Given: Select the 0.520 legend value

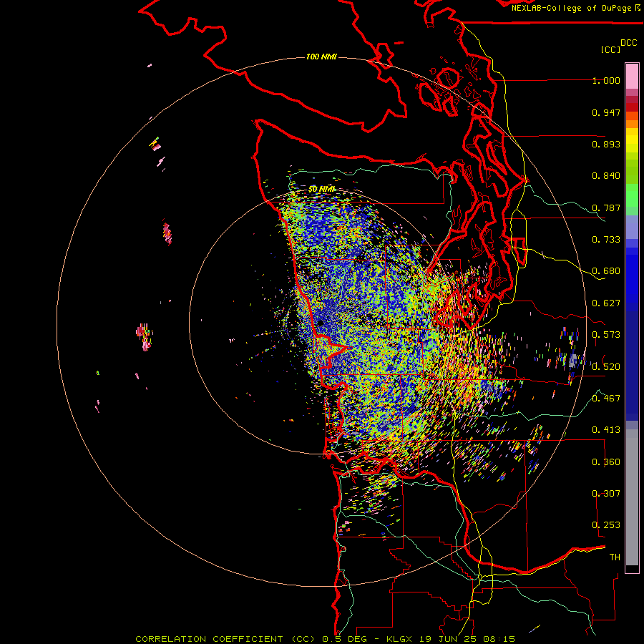Looking at the screenshot, I should point(606,366).
